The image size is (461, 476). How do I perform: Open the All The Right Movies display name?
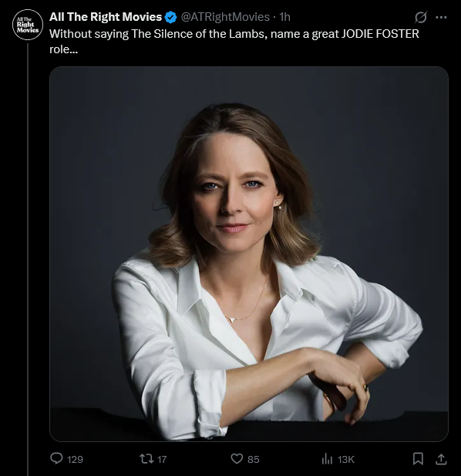(106, 17)
